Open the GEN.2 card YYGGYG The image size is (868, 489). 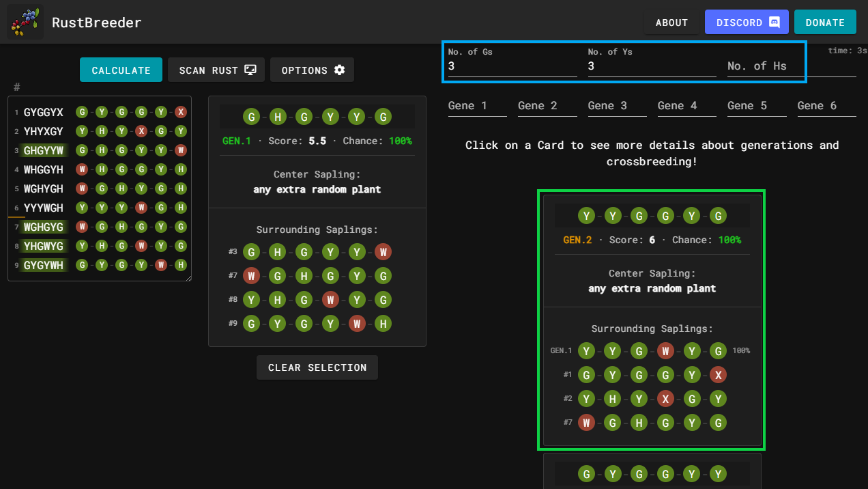[652, 320]
